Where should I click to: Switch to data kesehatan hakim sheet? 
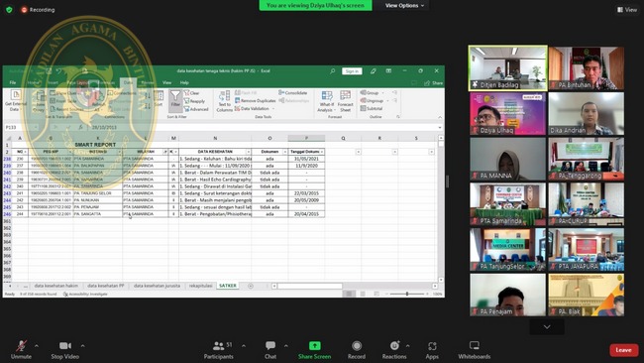pyautogui.click(x=55, y=286)
